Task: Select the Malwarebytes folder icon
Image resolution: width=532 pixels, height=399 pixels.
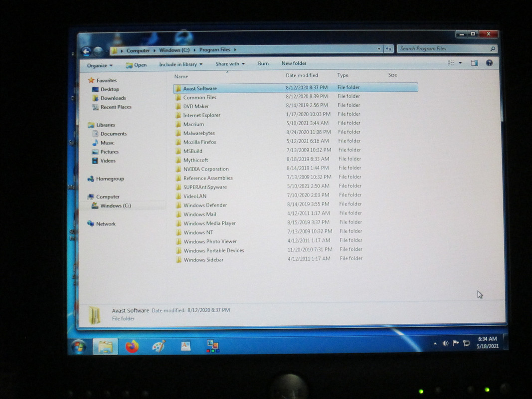Action: point(178,133)
